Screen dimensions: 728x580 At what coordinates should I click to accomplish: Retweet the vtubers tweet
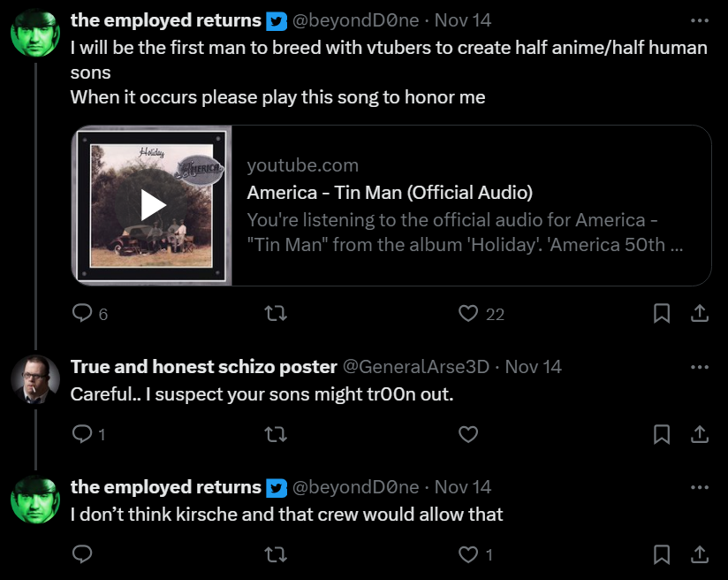(x=276, y=313)
